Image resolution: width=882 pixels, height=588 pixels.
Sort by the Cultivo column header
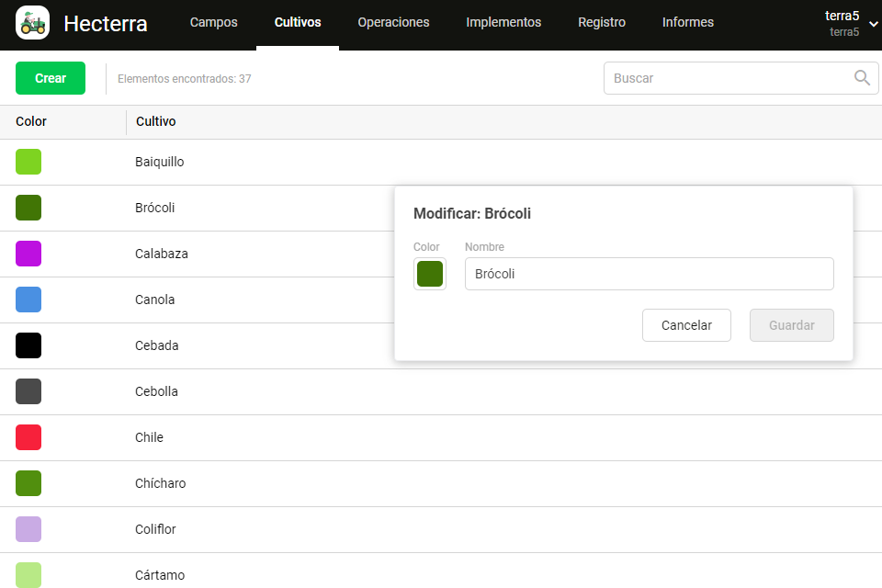coord(156,121)
